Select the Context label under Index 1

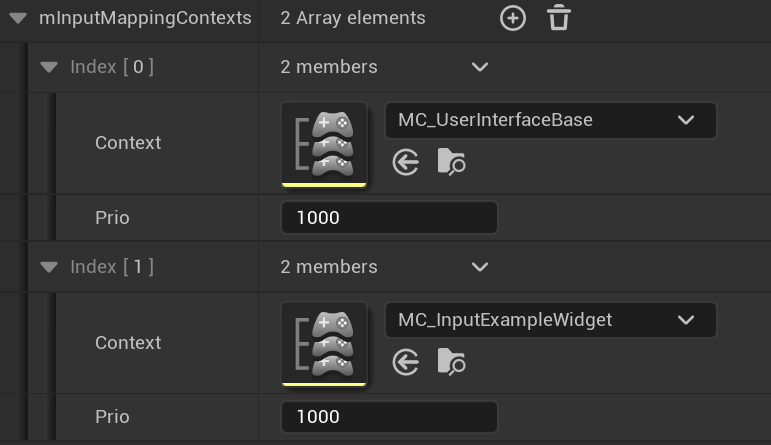[x=128, y=343]
